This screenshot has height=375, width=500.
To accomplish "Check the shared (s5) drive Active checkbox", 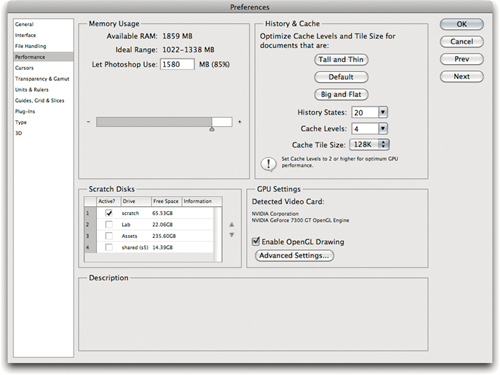I will tap(109, 247).
